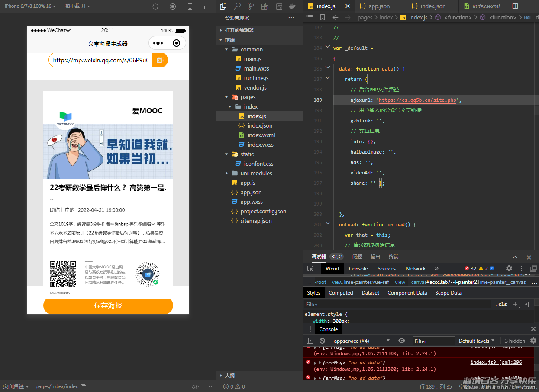Open console settings gear icon
This screenshot has height=392, width=539.
click(533, 341)
